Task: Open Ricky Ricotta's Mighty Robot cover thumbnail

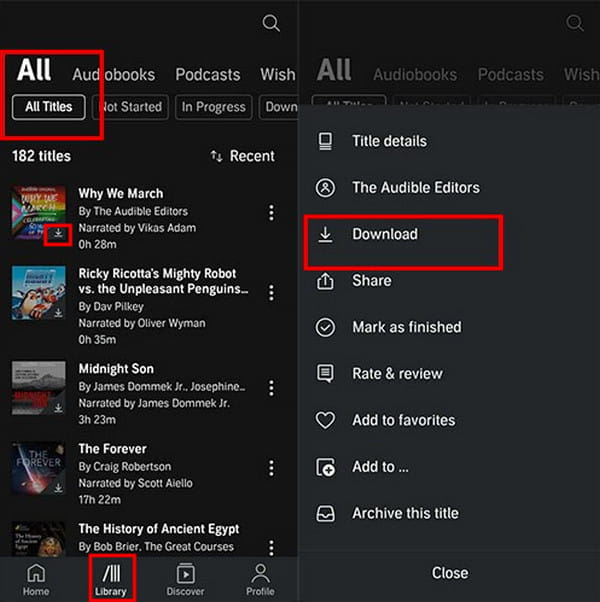Action: click(x=38, y=293)
